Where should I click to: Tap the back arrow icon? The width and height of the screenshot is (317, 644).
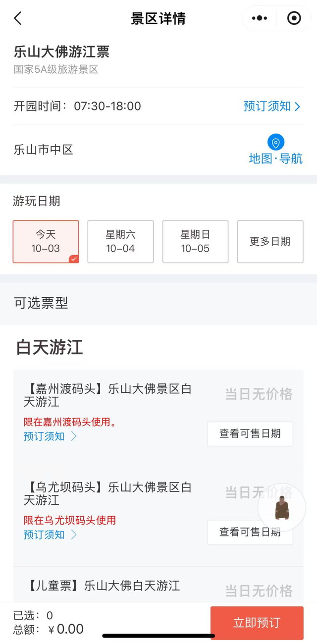[18, 19]
